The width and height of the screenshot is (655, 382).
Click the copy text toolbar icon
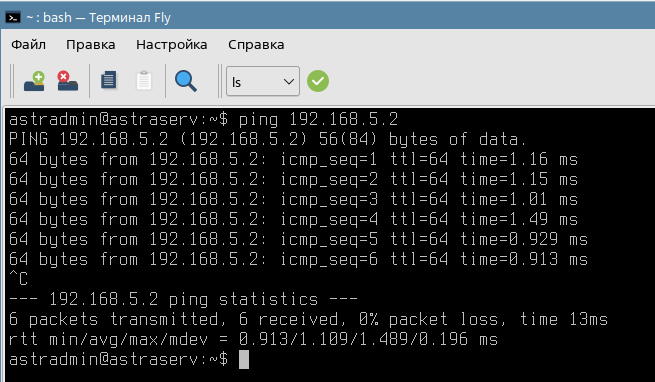pyautogui.click(x=109, y=80)
